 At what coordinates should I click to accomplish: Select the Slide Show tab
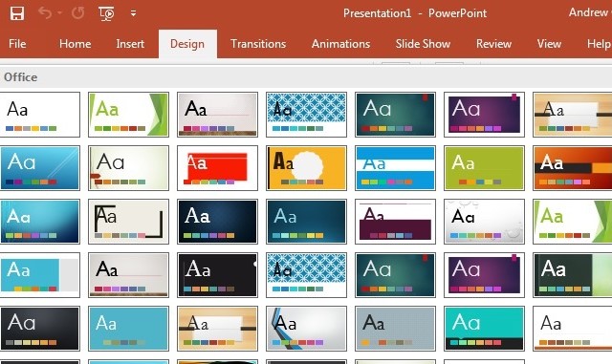point(423,44)
